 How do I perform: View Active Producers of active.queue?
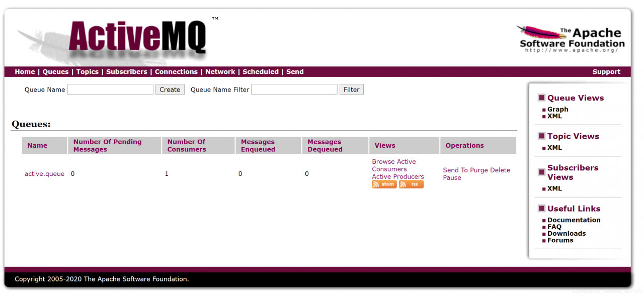tap(398, 177)
